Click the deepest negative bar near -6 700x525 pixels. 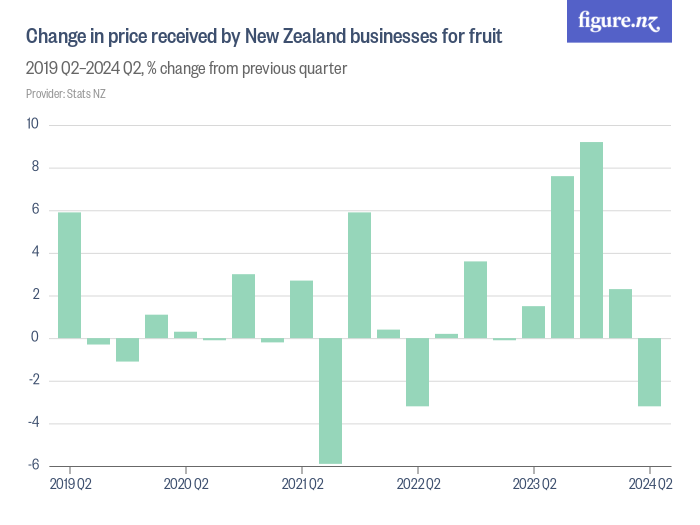tap(330, 400)
